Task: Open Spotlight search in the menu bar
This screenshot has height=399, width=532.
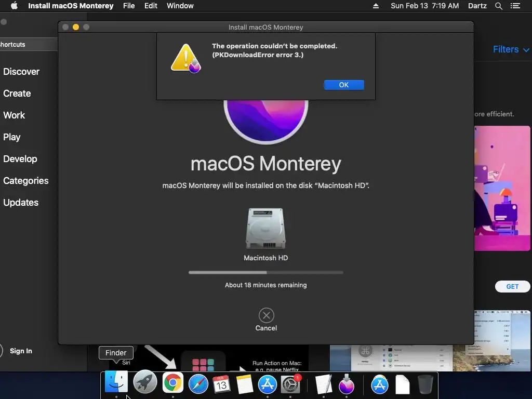Action: pyautogui.click(x=498, y=6)
